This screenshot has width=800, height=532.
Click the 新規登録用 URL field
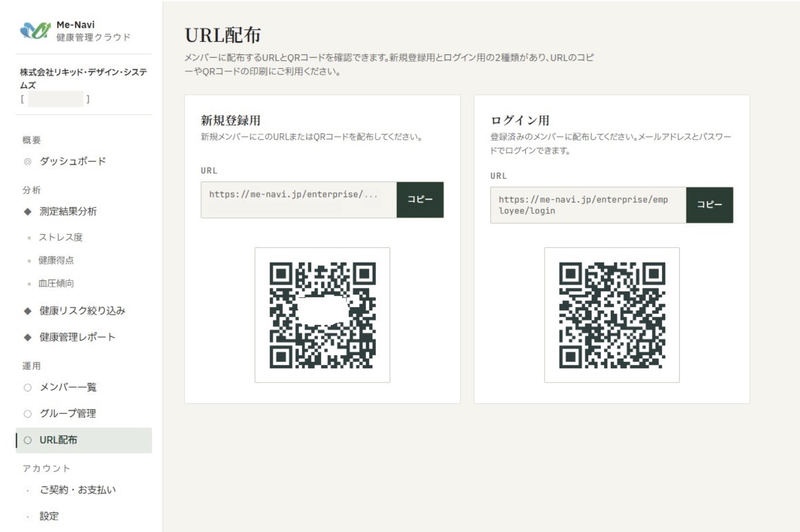click(299, 199)
